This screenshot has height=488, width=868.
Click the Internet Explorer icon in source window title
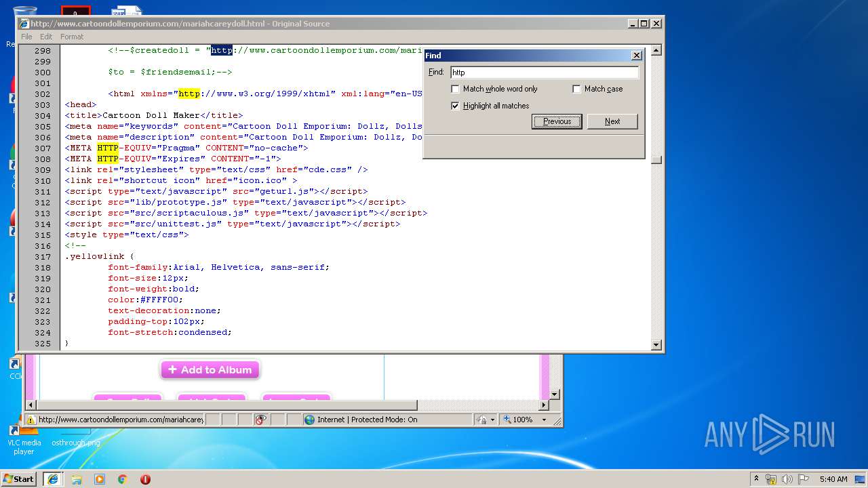(24, 23)
